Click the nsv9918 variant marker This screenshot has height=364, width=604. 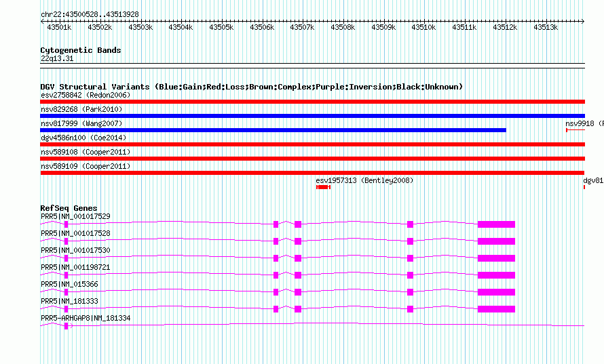click(x=575, y=130)
